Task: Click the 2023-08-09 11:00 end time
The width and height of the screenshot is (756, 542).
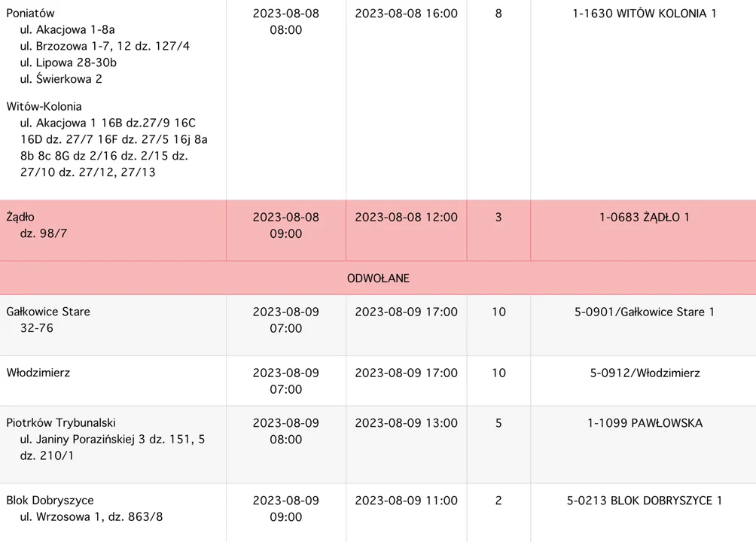Action: click(x=406, y=500)
